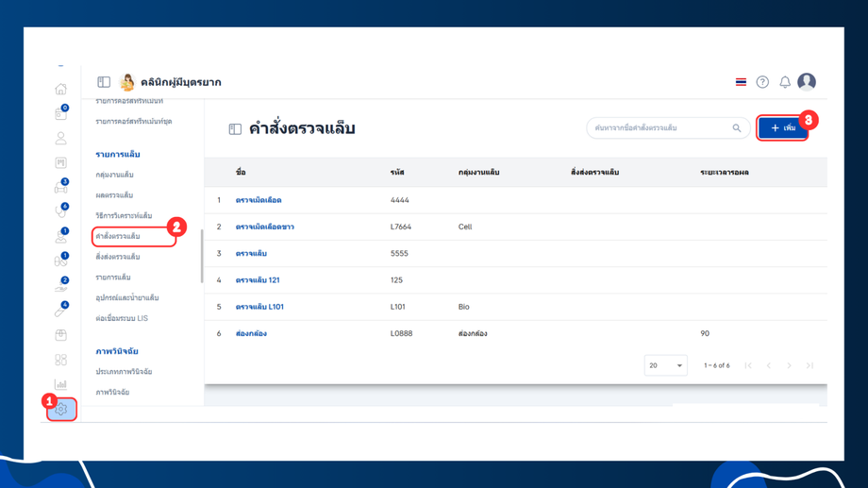Go to next page pagination arrow
The width and height of the screenshot is (868, 488).
point(790,365)
